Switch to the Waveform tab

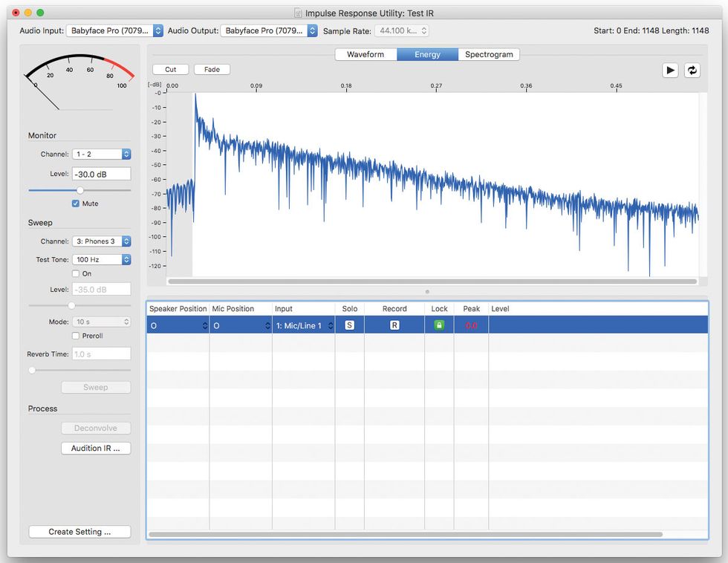click(365, 54)
